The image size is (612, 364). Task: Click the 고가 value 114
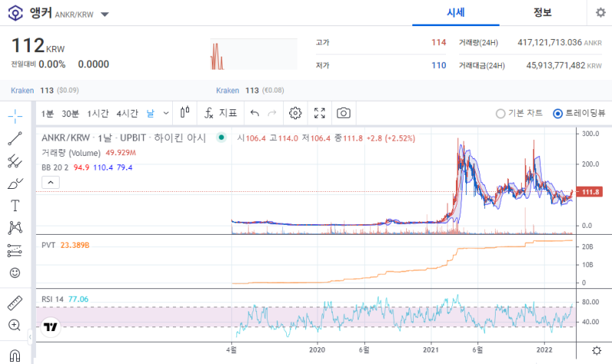pos(438,42)
